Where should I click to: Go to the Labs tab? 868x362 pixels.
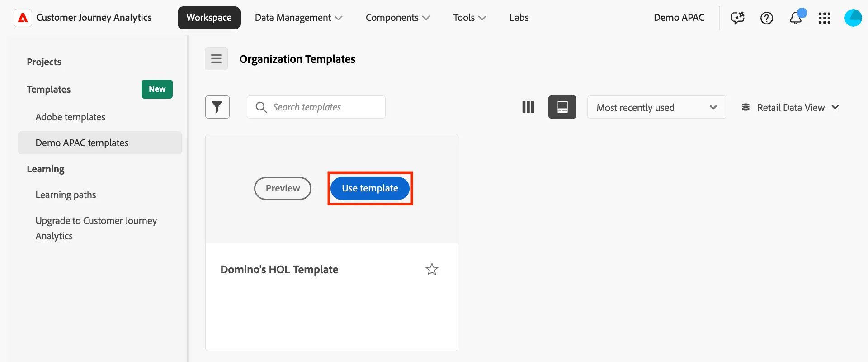(x=519, y=18)
